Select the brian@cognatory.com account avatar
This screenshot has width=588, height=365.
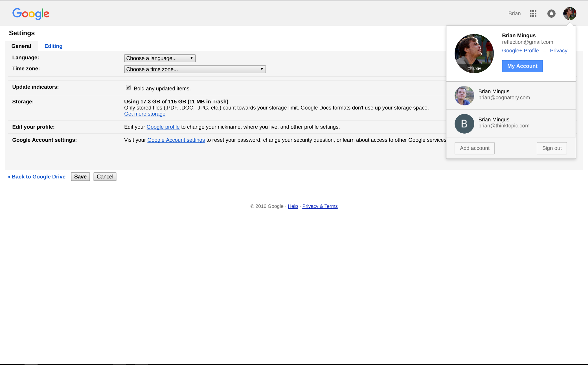pyautogui.click(x=464, y=95)
